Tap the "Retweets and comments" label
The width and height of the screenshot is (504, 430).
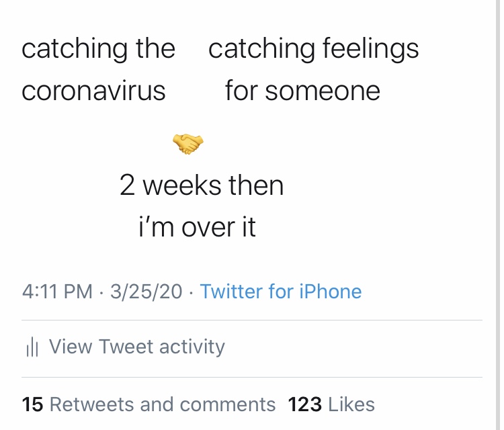point(163,404)
